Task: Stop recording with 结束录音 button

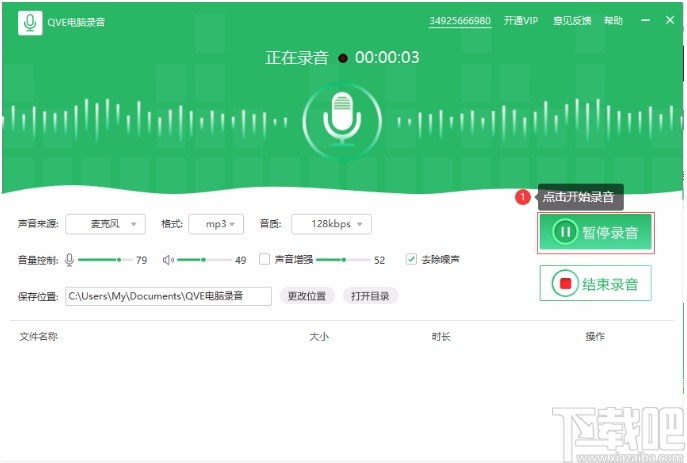Action: pos(595,283)
